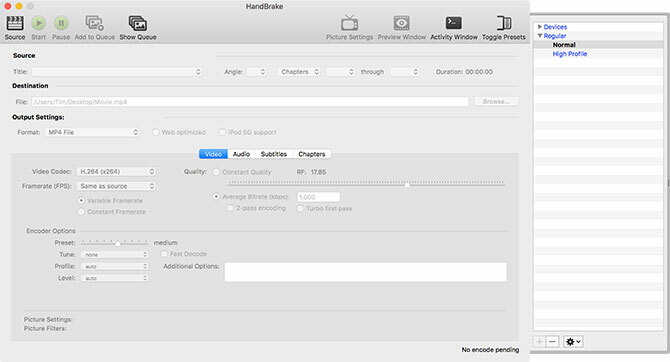Click the destination File path field
670x362 pixels.
click(x=250, y=102)
